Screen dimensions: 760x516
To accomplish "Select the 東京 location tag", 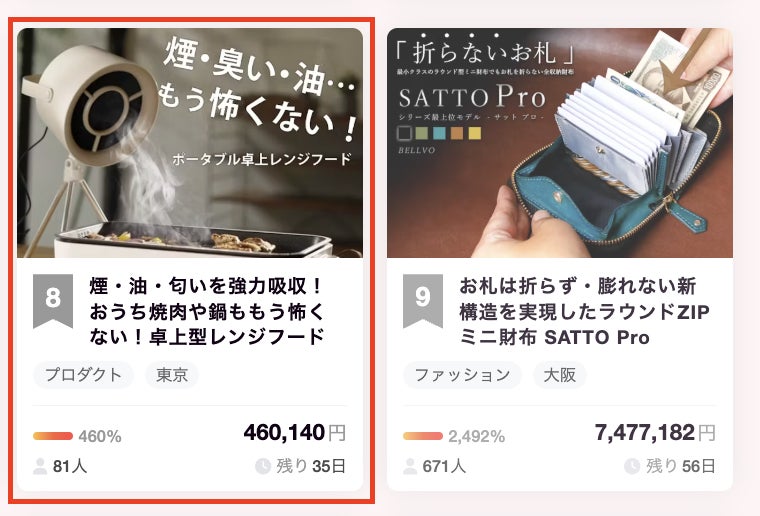I will click(172, 375).
